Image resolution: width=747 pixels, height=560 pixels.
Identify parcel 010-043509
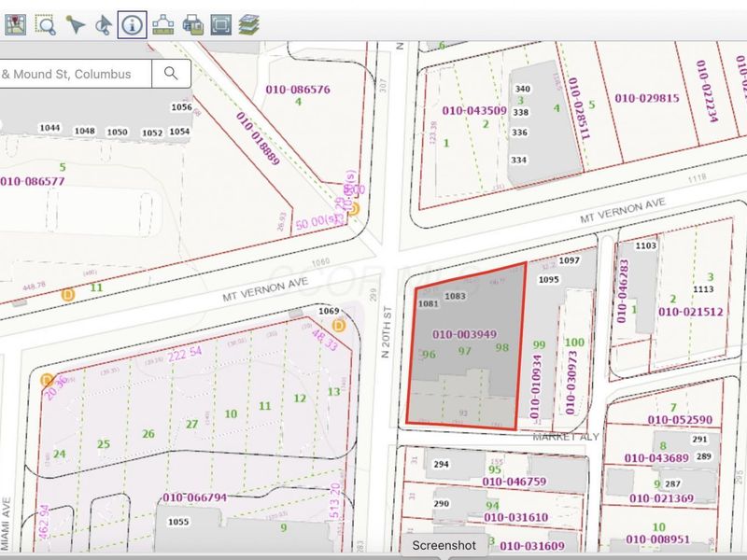[474, 110]
